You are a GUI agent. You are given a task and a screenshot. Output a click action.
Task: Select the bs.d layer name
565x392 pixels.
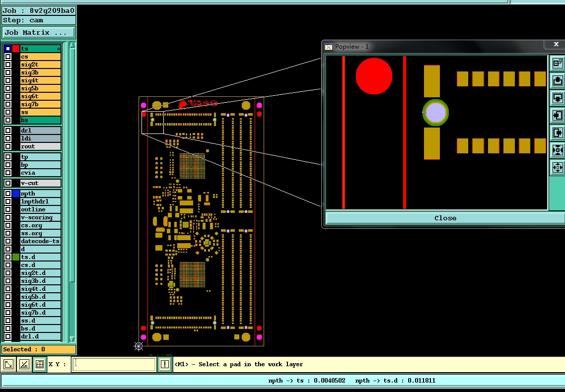[40, 328]
